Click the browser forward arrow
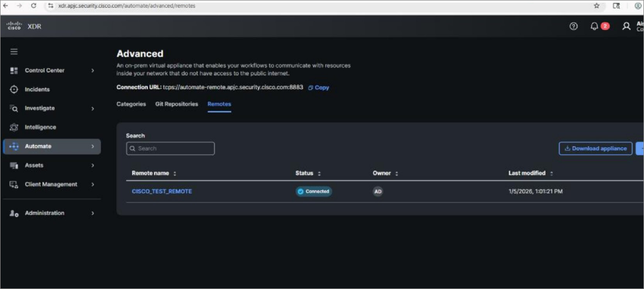The height and width of the screenshot is (289, 644). pyautogui.click(x=19, y=6)
